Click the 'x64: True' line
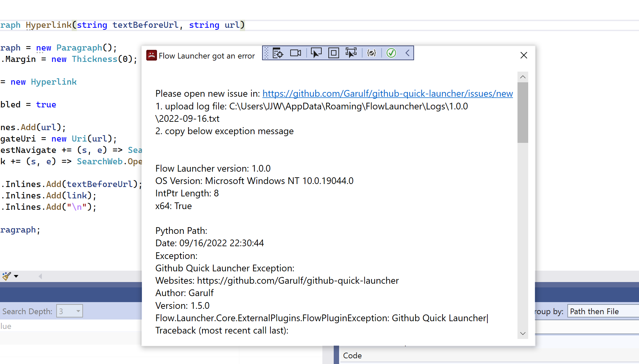Image resolution: width=639 pixels, height=364 pixels. pos(173,206)
